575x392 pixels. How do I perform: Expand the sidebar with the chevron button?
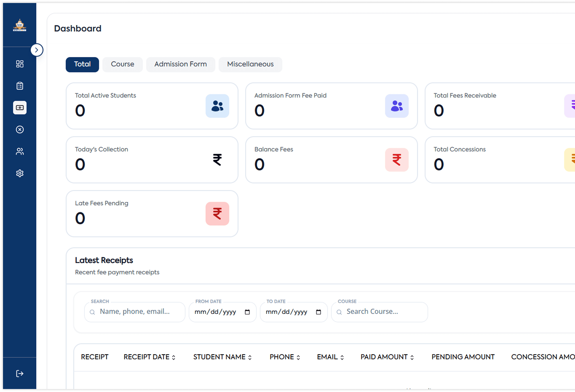(37, 50)
